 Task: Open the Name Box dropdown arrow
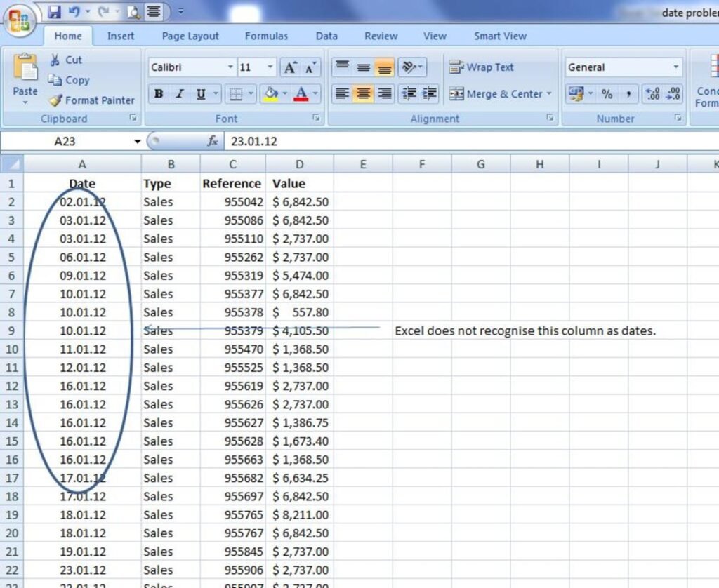tap(138, 142)
